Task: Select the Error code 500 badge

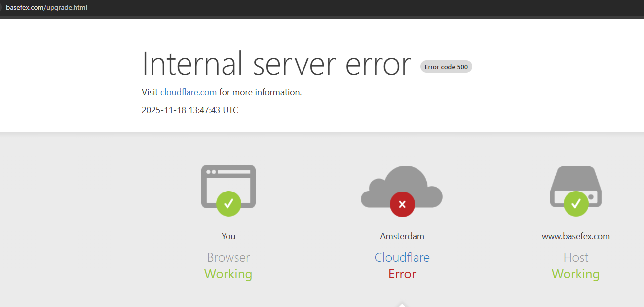Action: (446, 67)
